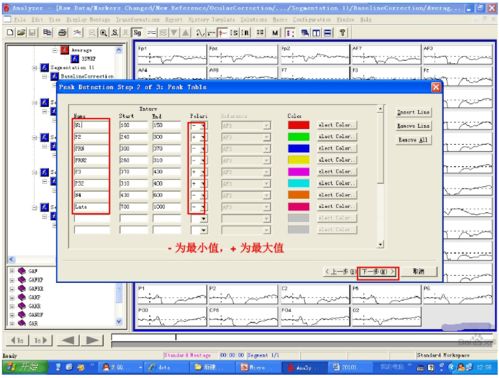The height and width of the screenshot is (378, 499).
Task: Click the IB toolbar icon
Action: [246, 33]
